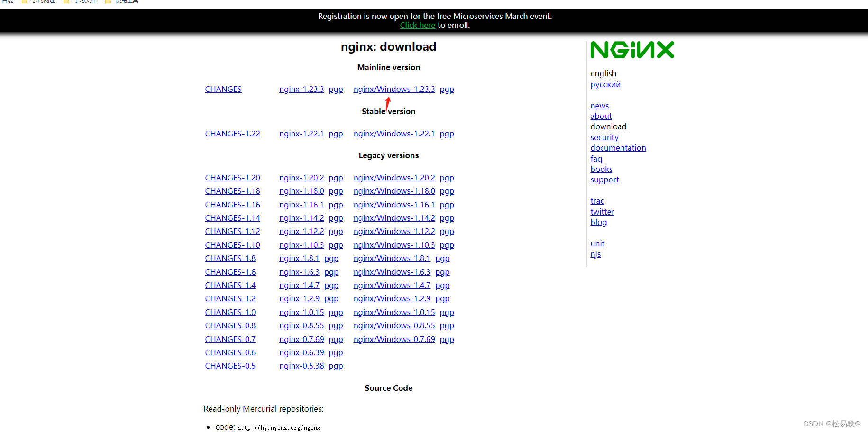Open the documentation page

pyautogui.click(x=618, y=148)
